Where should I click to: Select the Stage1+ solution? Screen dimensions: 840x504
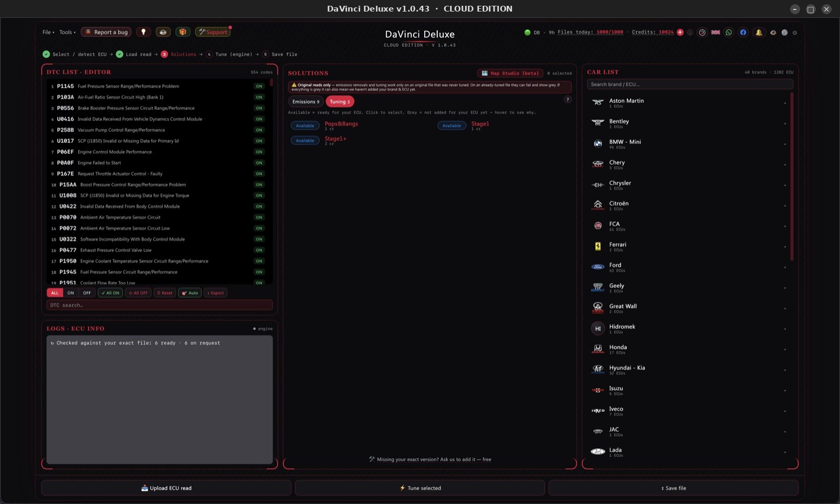(x=335, y=139)
